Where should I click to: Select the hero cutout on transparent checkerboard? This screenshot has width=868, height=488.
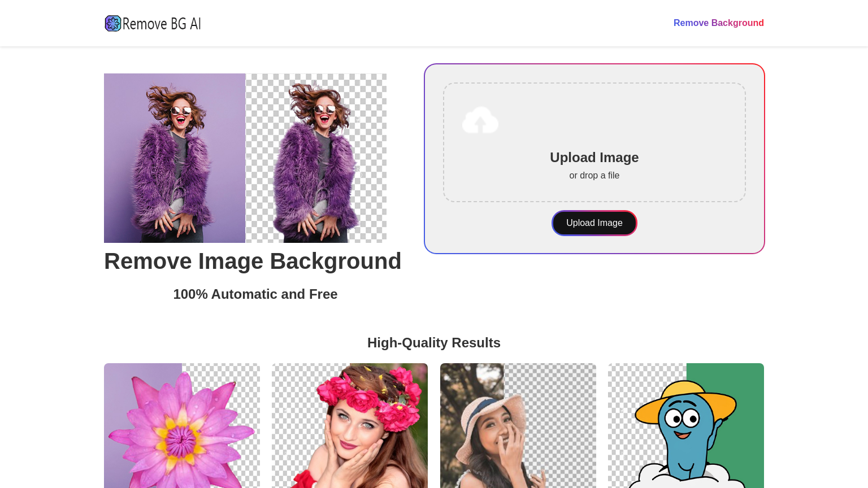pos(316,158)
